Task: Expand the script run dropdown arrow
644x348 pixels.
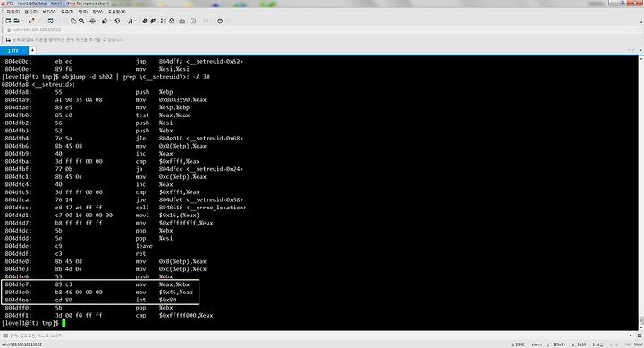Action: (x=199, y=21)
